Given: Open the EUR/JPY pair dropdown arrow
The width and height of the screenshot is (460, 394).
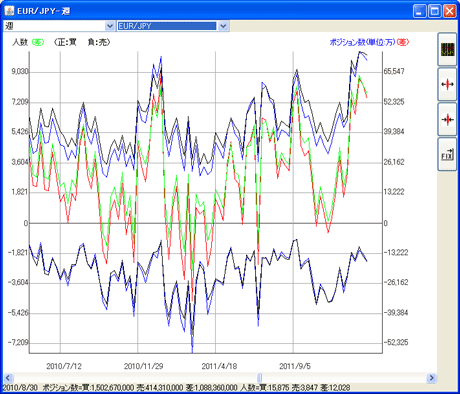Looking at the screenshot, I should tap(223, 26).
